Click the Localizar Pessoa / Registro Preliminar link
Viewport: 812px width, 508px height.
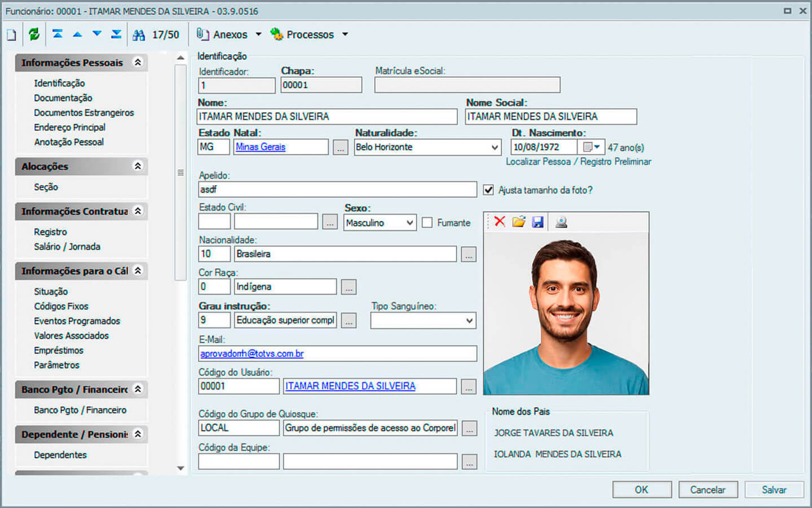click(x=578, y=162)
